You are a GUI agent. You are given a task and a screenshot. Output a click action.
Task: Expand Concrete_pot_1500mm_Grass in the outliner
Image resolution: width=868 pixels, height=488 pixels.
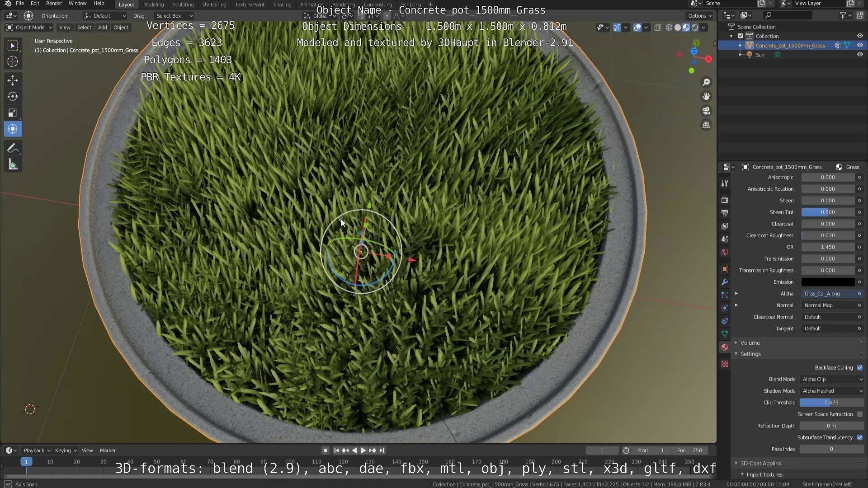740,46
